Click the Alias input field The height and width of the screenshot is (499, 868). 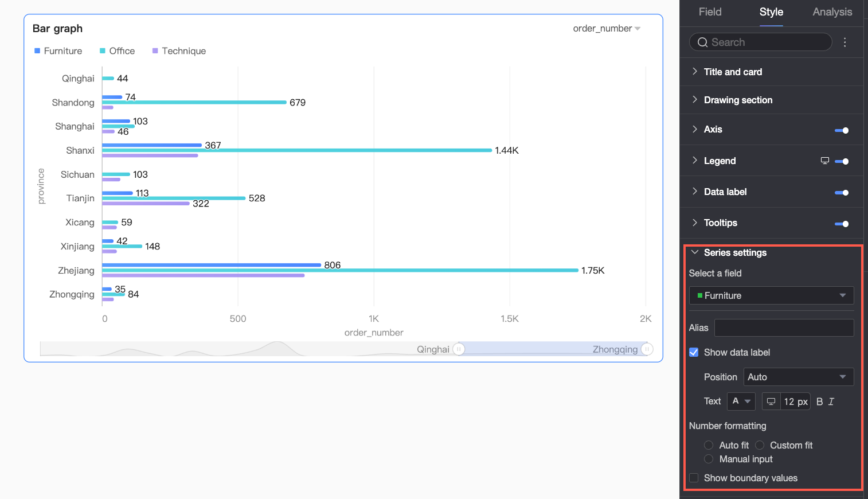784,328
